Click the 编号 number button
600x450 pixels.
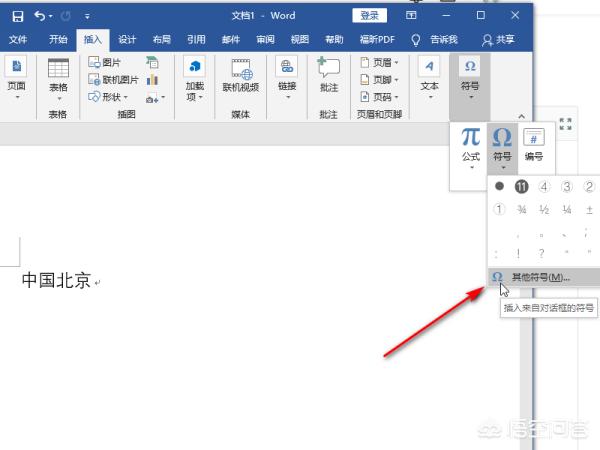(533, 145)
